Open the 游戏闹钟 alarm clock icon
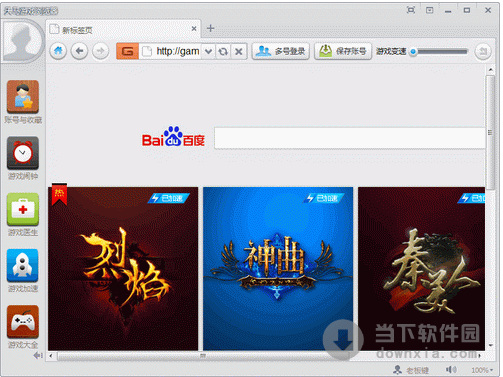 (23, 153)
